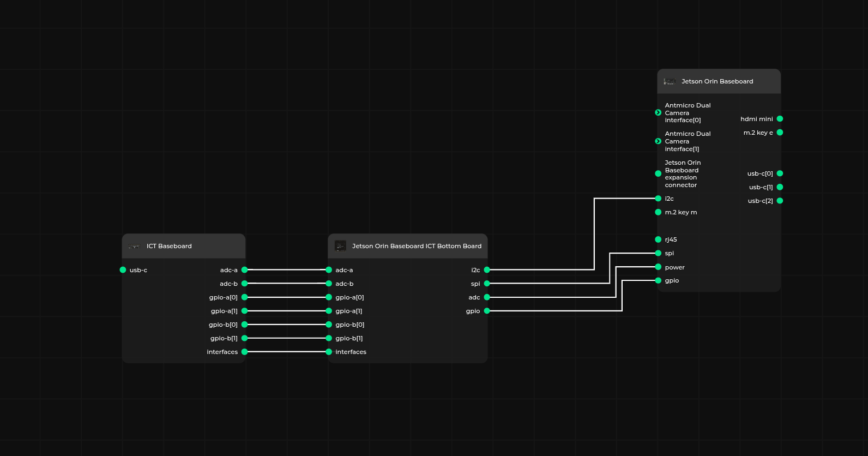
Task: Select the 'usb-c' label on ICT Baseboard
Action: (138, 270)
